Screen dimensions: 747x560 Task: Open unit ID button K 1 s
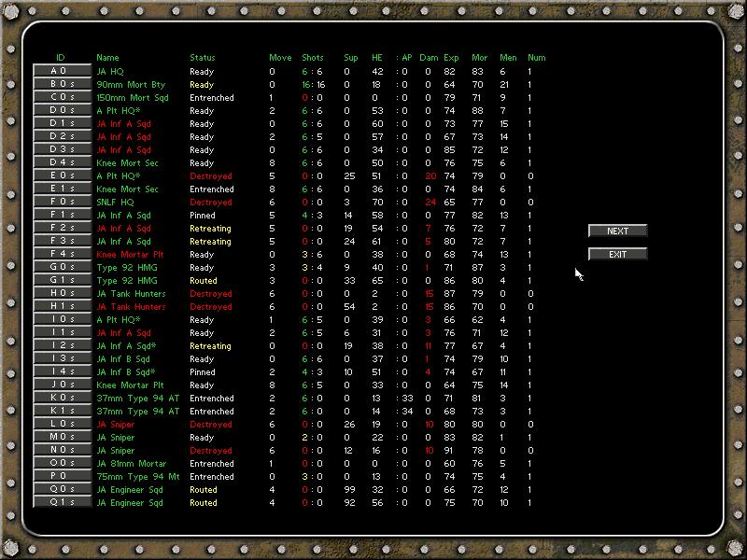coord(62,411)
